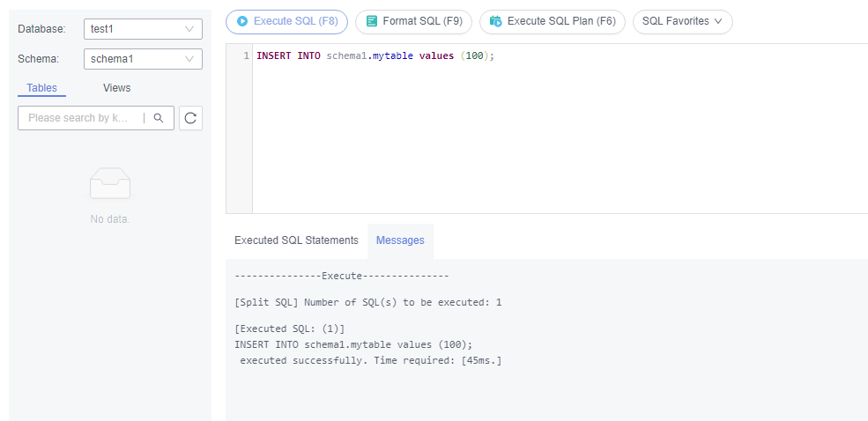Screen dimensions: 868x421
Task: Click the SQL Favorites chevron arrow
Action: tap(718, 21)
